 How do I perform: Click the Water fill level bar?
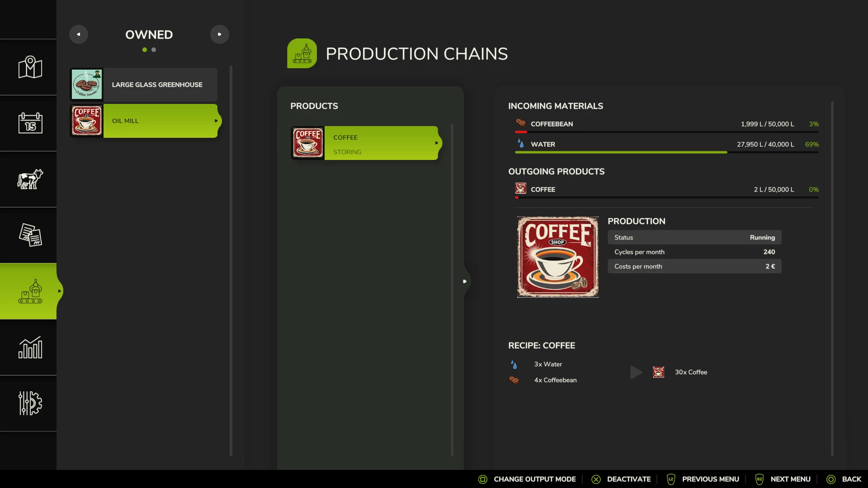click(666, 152)
